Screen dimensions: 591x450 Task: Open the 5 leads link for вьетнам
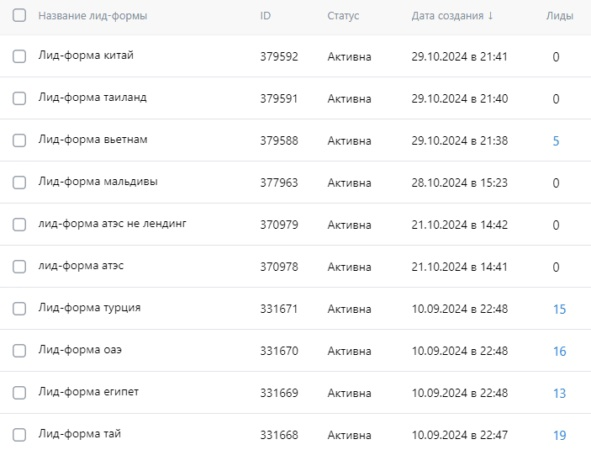click(556, 141)
